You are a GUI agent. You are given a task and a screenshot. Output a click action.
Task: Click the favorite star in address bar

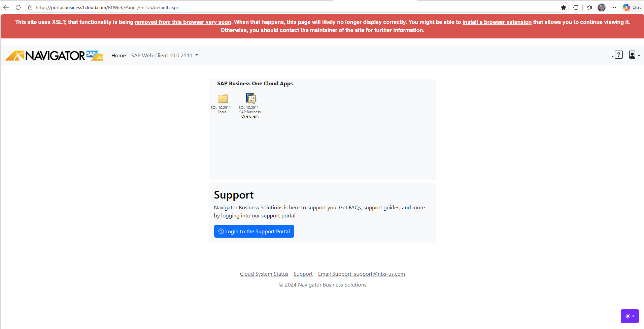pos(564,7)
